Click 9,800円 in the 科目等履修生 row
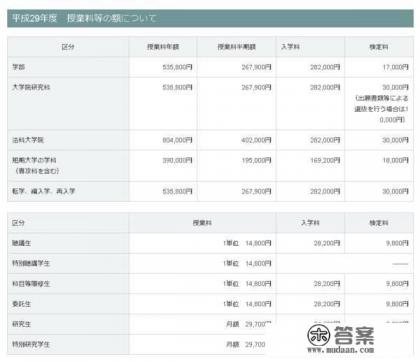This screenshot has width=420, height=362. 397,284
